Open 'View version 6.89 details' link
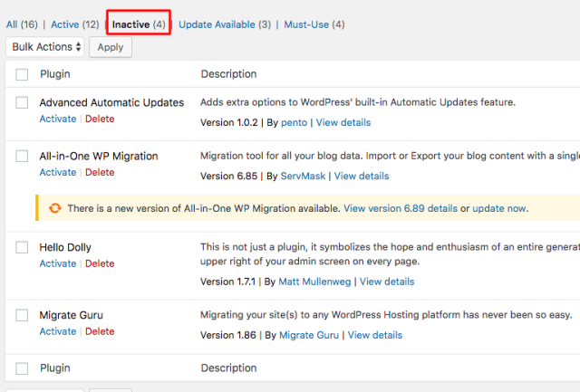The image size is (580, 392). pos(401,208)
